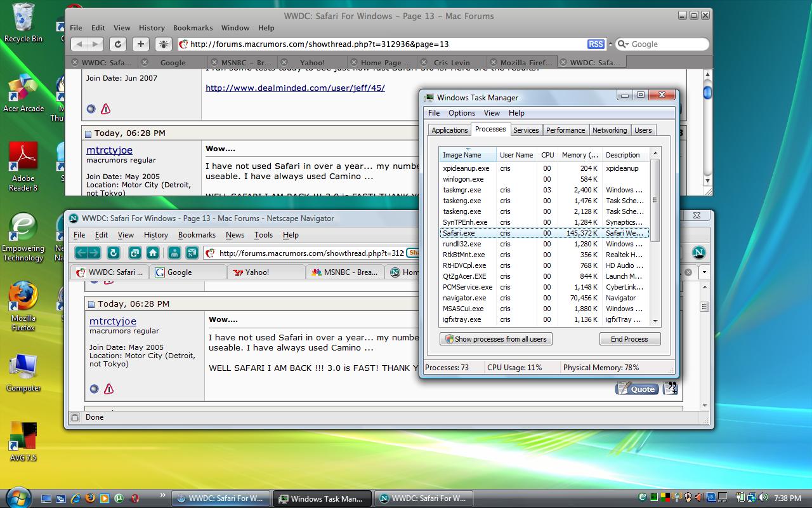Open the Recycle Bin desktop icon
Viewport: 812px width, 508px height.
pos(23,23)
